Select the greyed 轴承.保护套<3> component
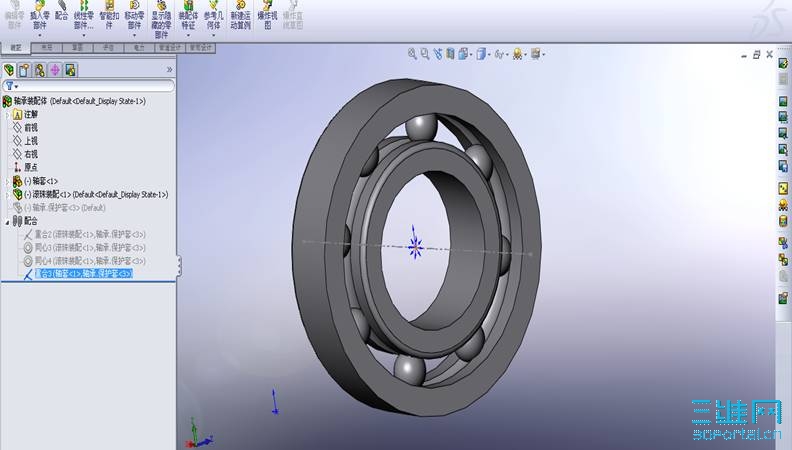This screenshot has height=450, width=792. 60,208
